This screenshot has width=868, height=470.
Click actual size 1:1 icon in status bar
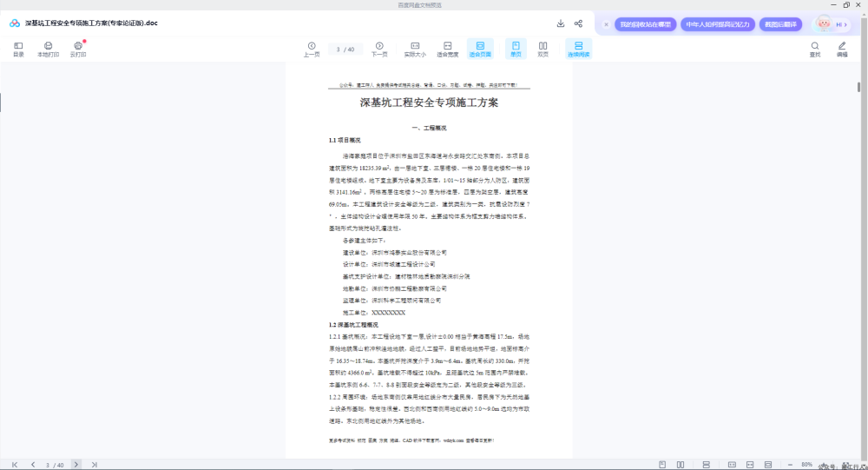[x=732, y=465]
